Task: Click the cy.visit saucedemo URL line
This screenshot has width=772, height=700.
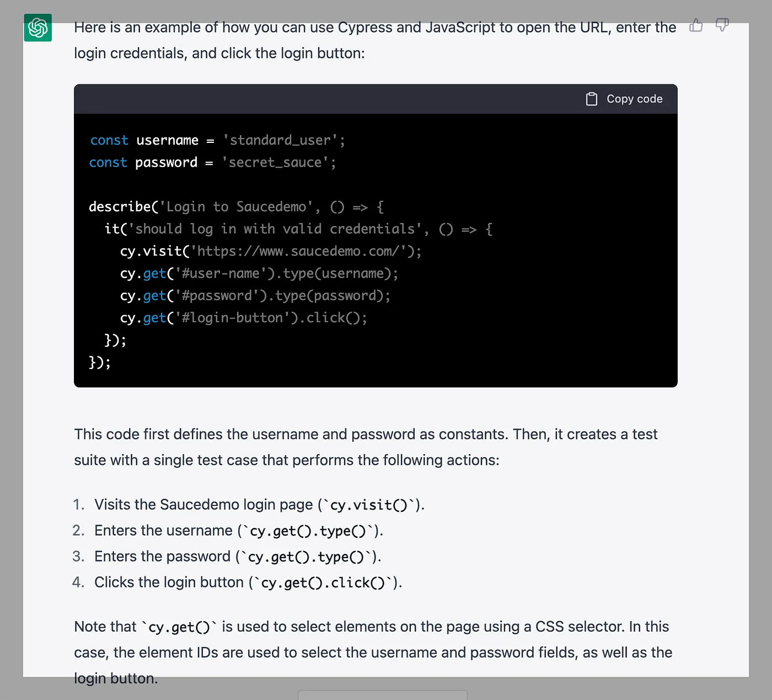Action: coord(271,251)
